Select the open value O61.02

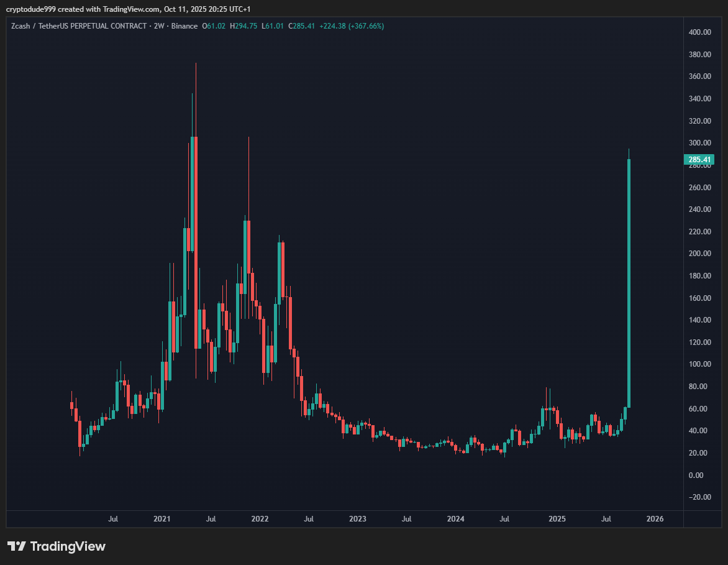[x=213, y=26]
